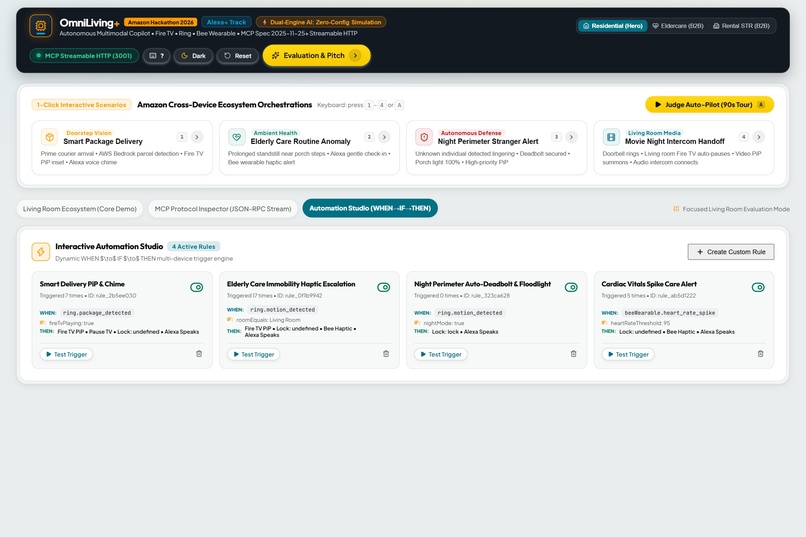806x537 pixels.
Task: Test Trigger for Elderly Care Immobility rule
Action: click(253, 354)
